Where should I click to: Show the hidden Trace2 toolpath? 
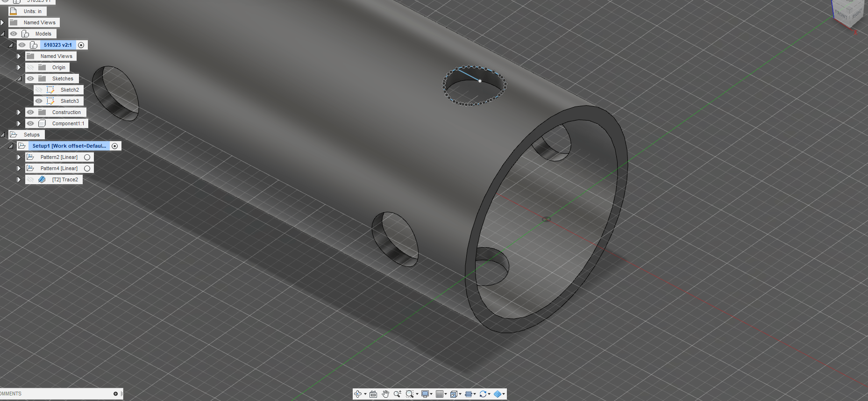coord(30,179)
